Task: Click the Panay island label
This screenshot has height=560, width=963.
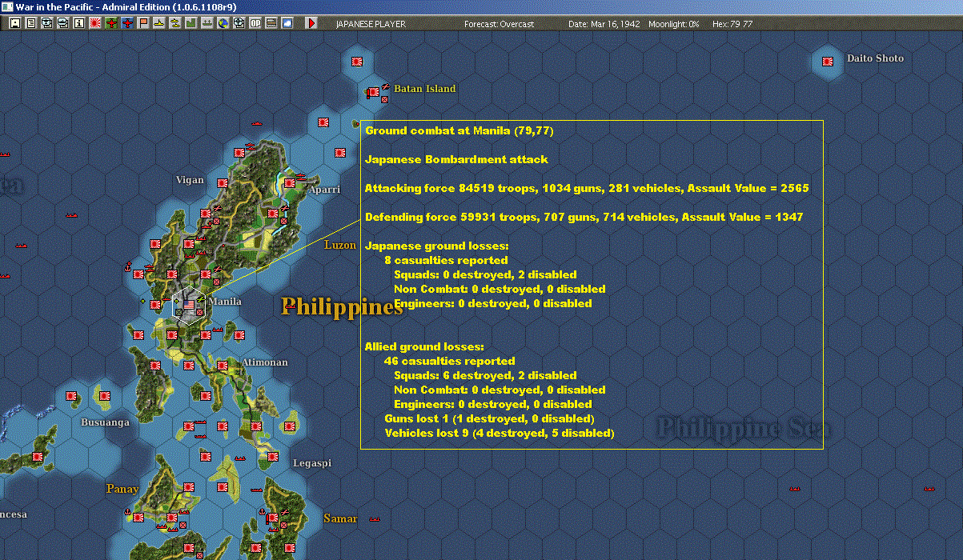Action: click(122, 488)
